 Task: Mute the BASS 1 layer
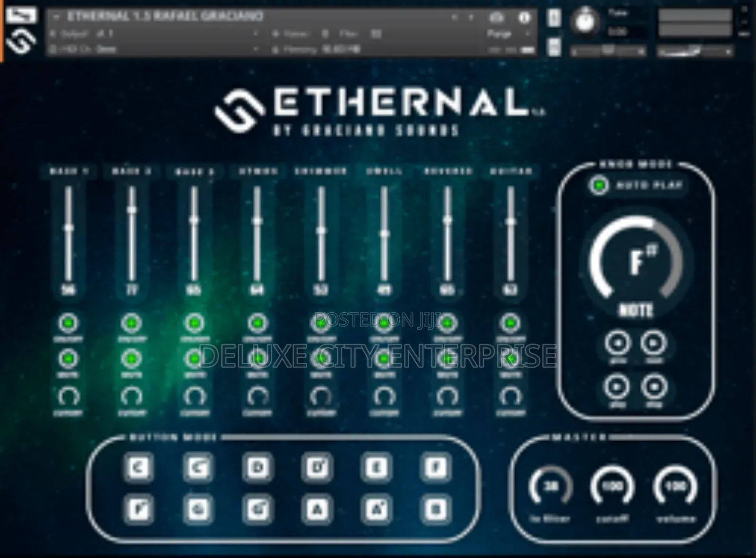coord(69,359)
